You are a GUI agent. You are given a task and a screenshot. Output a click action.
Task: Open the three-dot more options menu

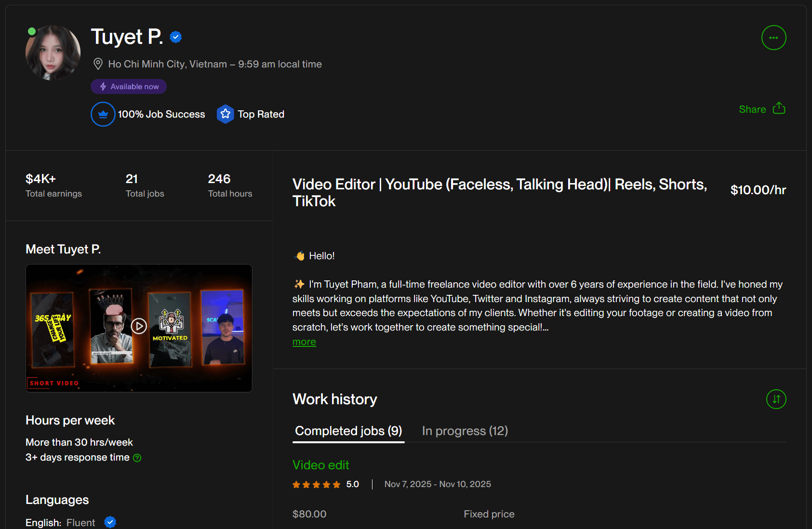[773, 38]
